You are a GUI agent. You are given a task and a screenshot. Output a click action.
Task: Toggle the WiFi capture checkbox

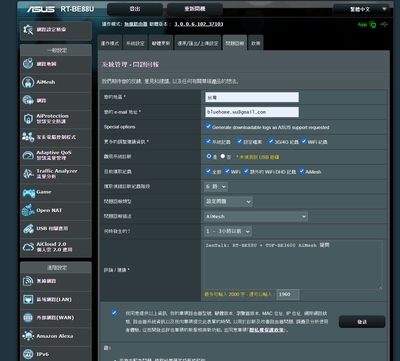227,171
